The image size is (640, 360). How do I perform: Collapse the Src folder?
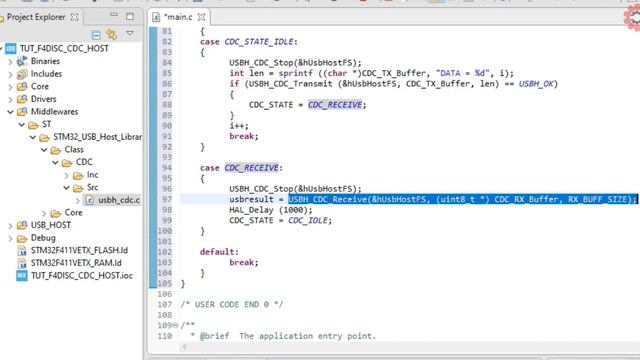click(67, 188)
